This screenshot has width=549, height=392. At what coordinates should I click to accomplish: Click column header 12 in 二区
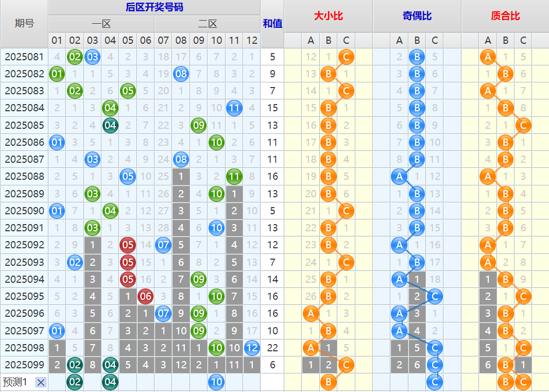click(x=252, y=41)
